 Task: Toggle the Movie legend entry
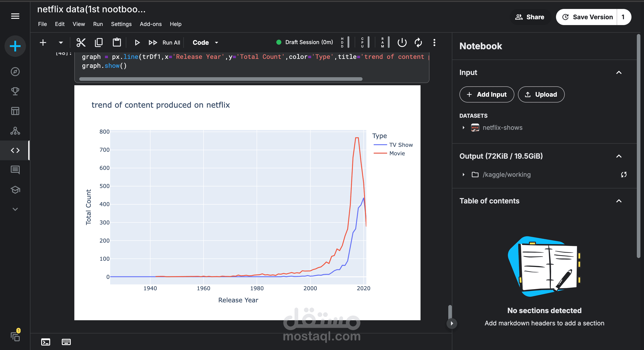tap(389, 153)
